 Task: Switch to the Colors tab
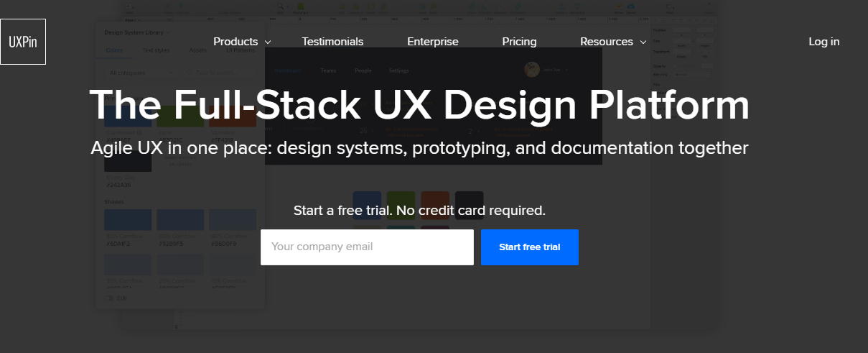point(114,50)
